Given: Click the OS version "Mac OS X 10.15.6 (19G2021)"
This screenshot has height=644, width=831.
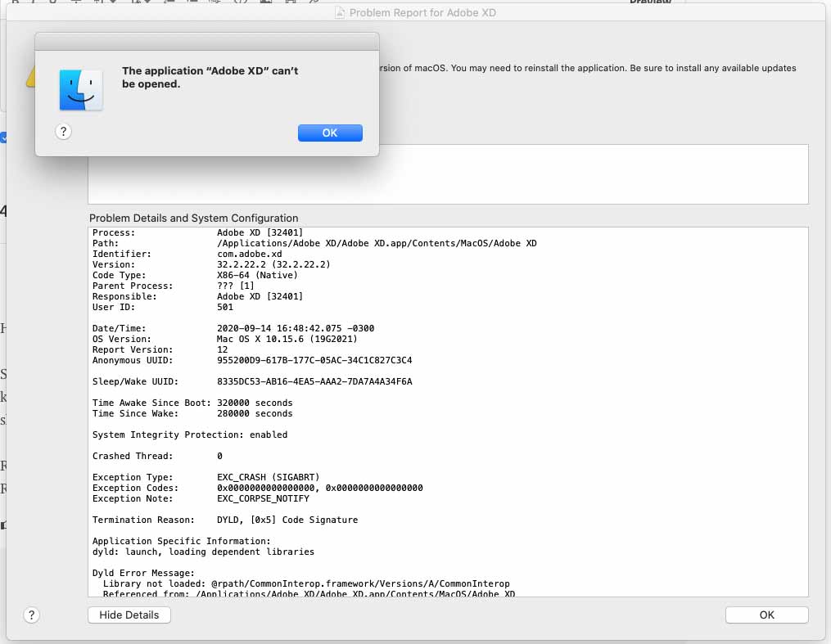Looking at the screenshot, I should tap(287, 339).
